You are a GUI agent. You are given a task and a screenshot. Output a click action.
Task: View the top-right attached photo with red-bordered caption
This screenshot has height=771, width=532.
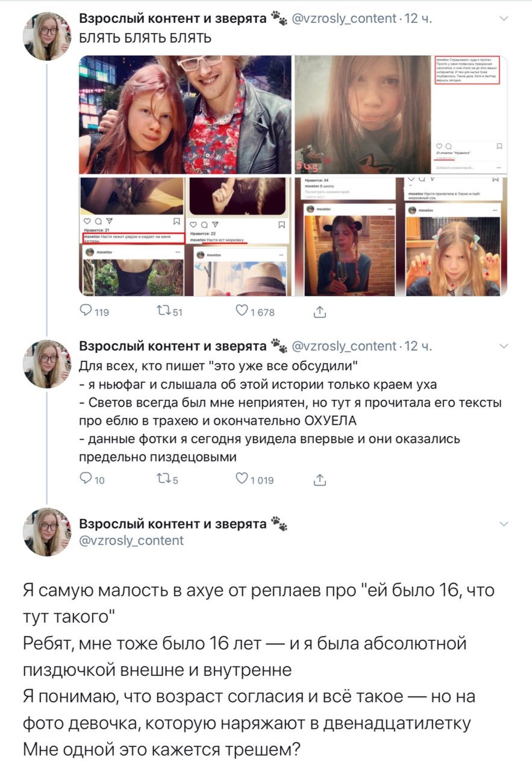point(401,114)
